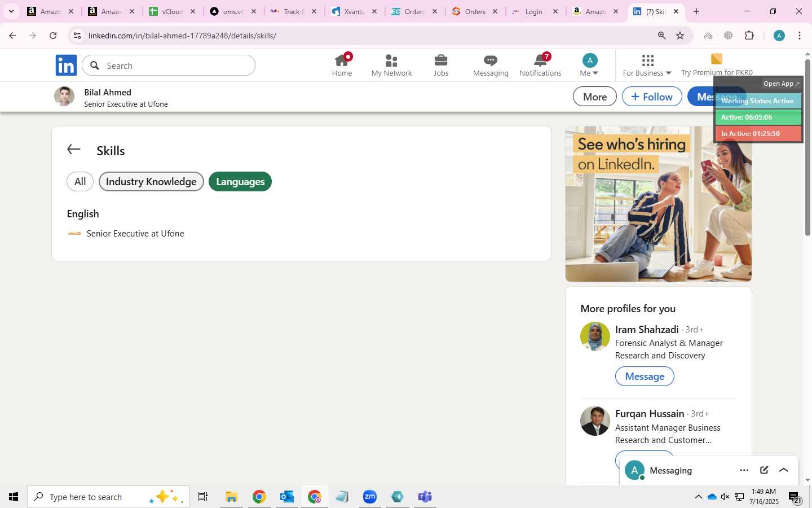Image resolution: width=812 pixels, height=508 pixels.
Task: Bookmark this page with star icon
Action: tap(680, 36)
